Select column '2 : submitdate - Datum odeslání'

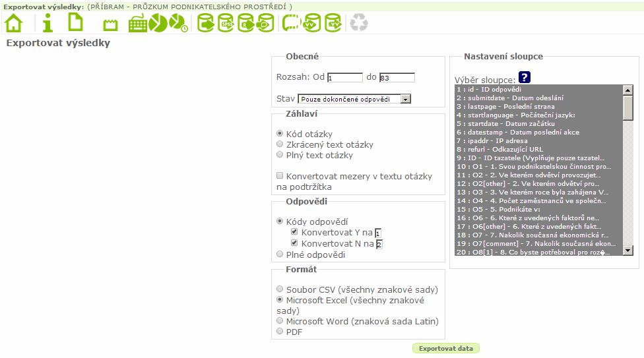pos(539,98)
